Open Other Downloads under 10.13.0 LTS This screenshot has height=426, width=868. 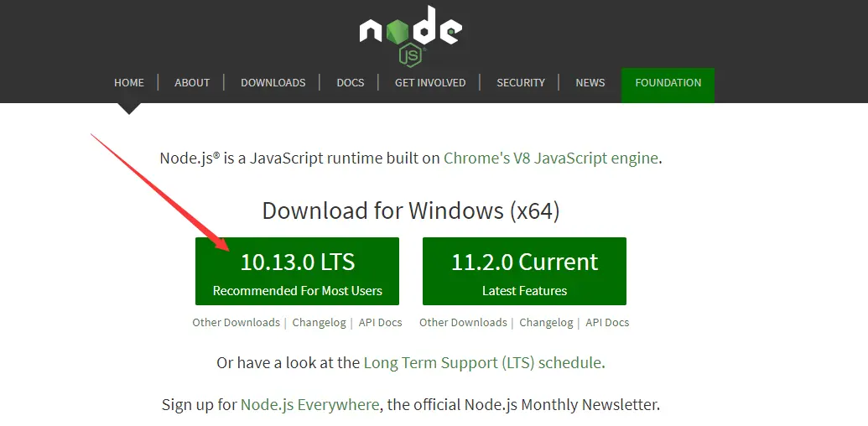point(236,323)
